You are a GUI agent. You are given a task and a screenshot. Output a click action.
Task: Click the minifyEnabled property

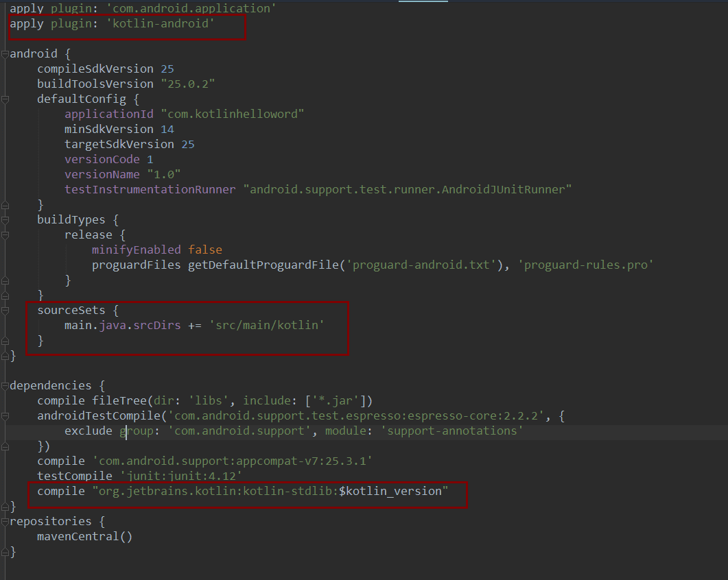point(136,250)
